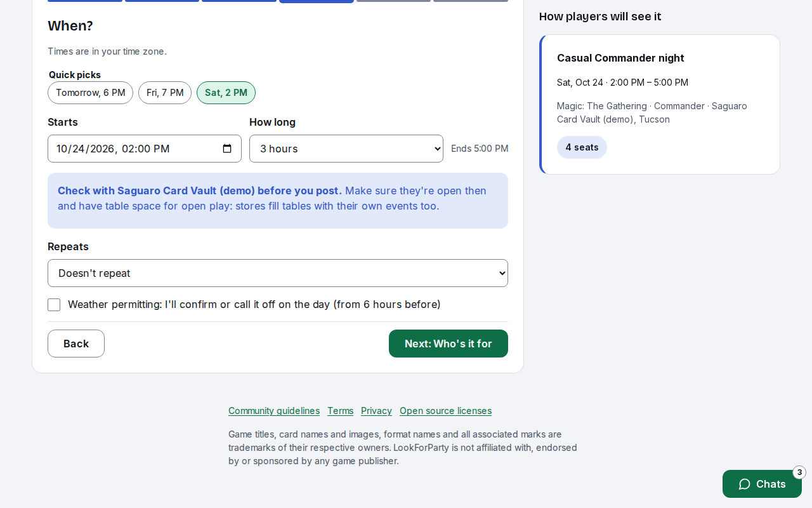Click the "How players will see it" heading
Image resolution: width=812 pixels, height=508 pixels.
click(x=600, y=17)
